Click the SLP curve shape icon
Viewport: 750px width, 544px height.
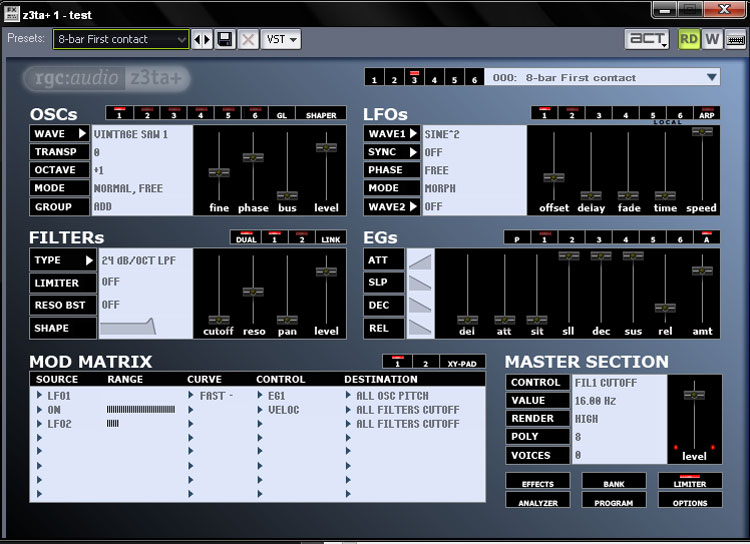[x=420, y=283]
